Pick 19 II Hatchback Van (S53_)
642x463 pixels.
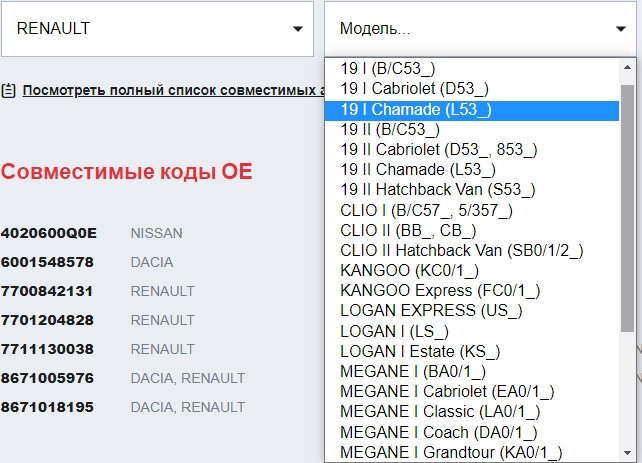pyautogui.click(x=438, y=189)
